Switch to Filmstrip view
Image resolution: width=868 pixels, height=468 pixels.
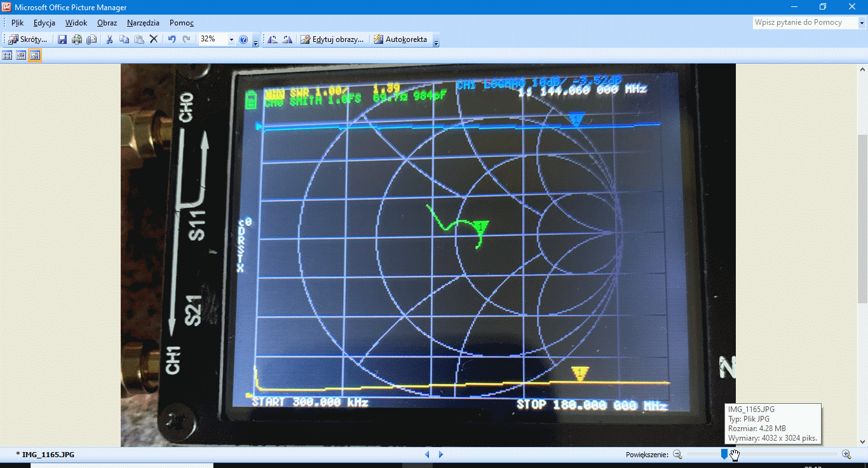pyautogui.click(x=21, y=55)
